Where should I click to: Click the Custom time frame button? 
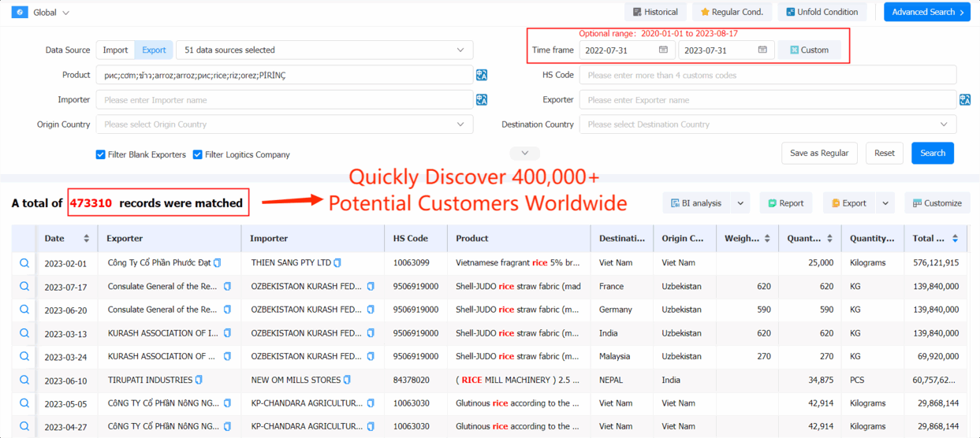809,50
